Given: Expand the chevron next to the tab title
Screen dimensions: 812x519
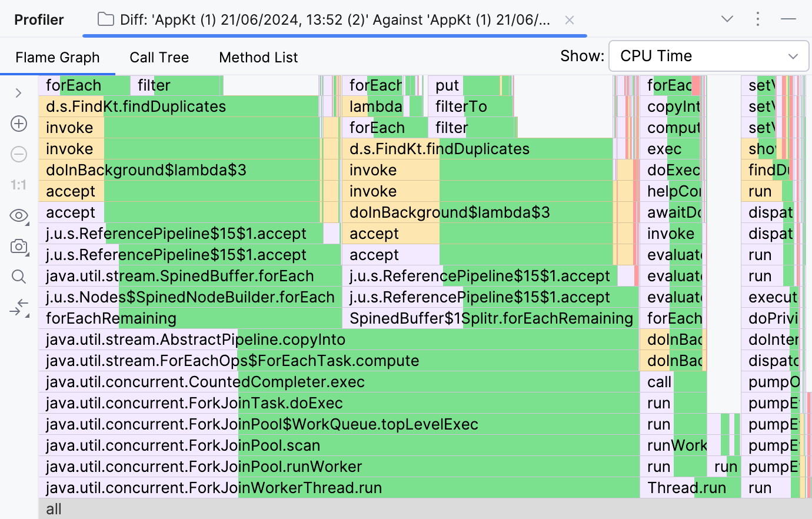Looking at the screenshot, I should coord(727,19).
